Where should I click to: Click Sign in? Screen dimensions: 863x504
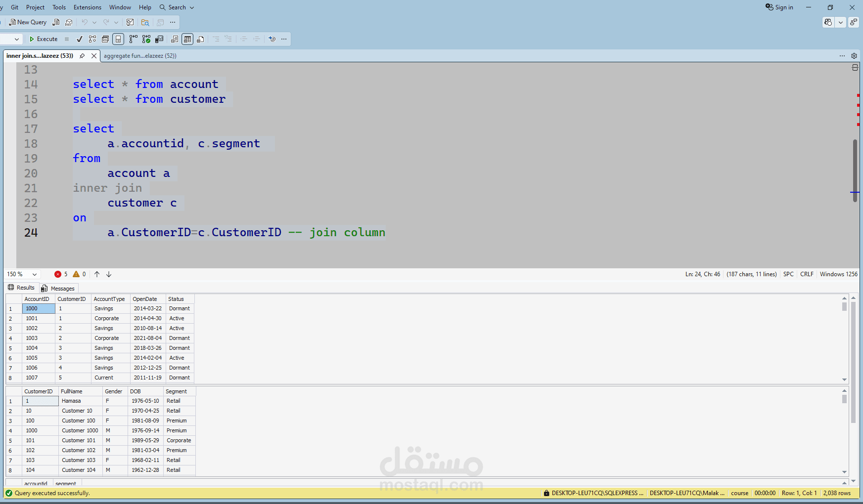[779, 7]
